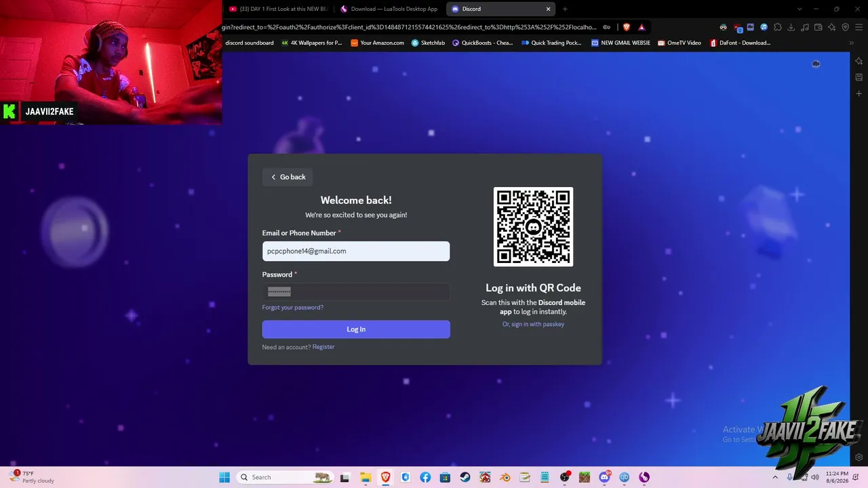
Task: Open sidebar settings gear icon
Action: (859, 457)
